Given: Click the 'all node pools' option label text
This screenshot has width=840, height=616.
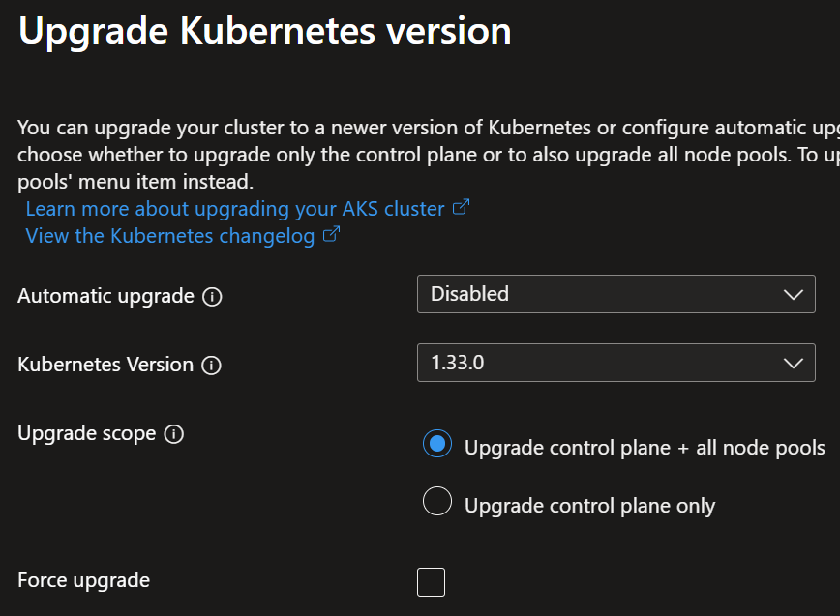Looking at the screenshot, I should point(645,448).
